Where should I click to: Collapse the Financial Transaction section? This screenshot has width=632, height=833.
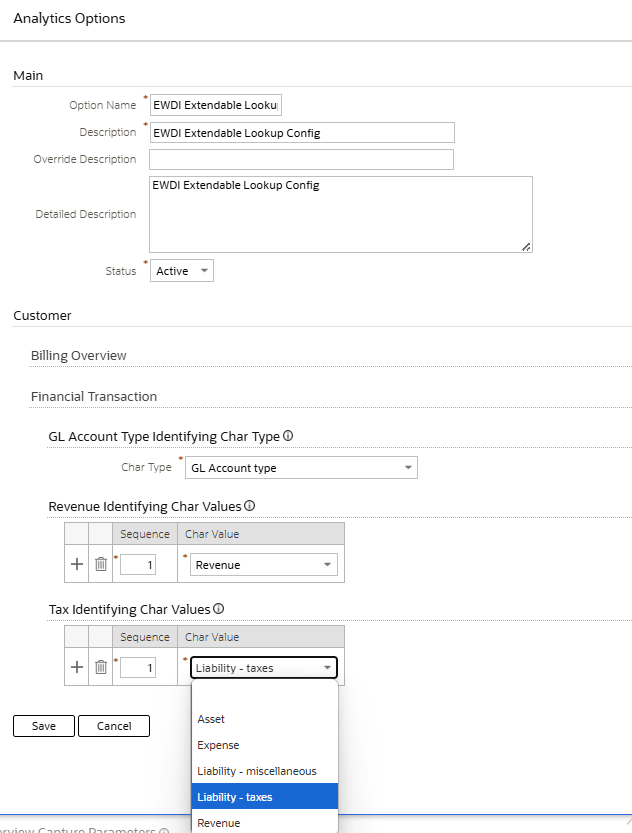tap(93, 396)
